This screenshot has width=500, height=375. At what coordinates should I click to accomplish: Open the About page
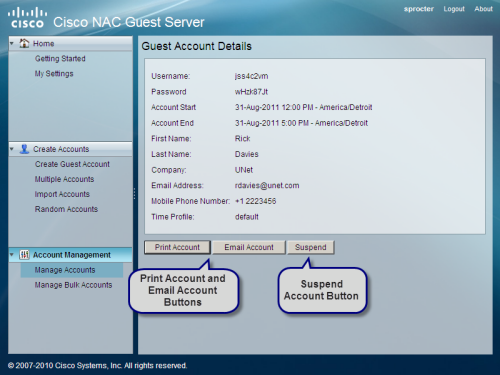483,9
